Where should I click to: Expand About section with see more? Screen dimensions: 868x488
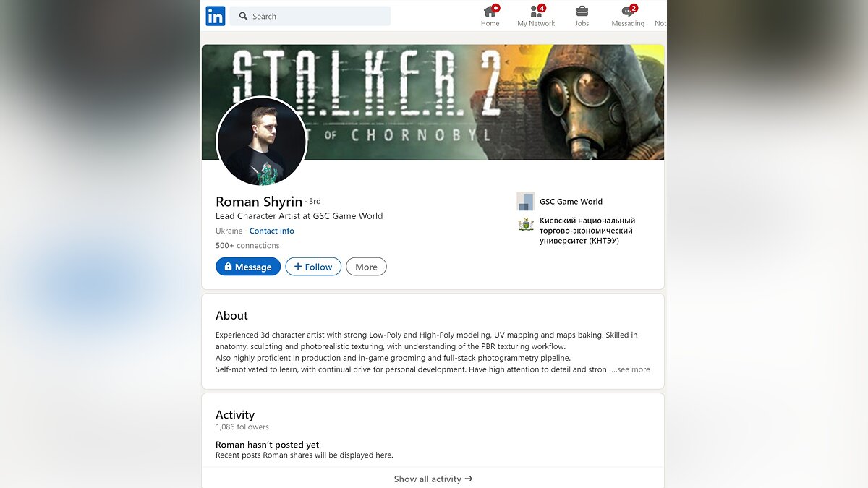click(x=631, y=369)
